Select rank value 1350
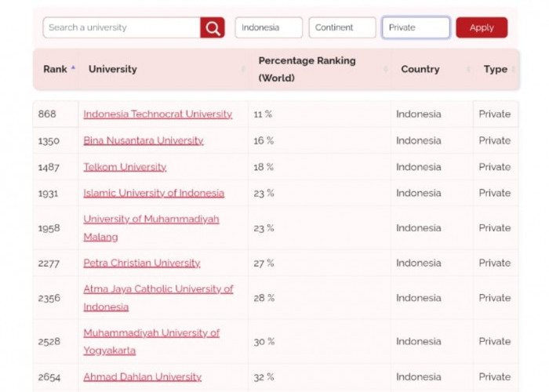This screenshot has height=392, width=549. [49, 140]
